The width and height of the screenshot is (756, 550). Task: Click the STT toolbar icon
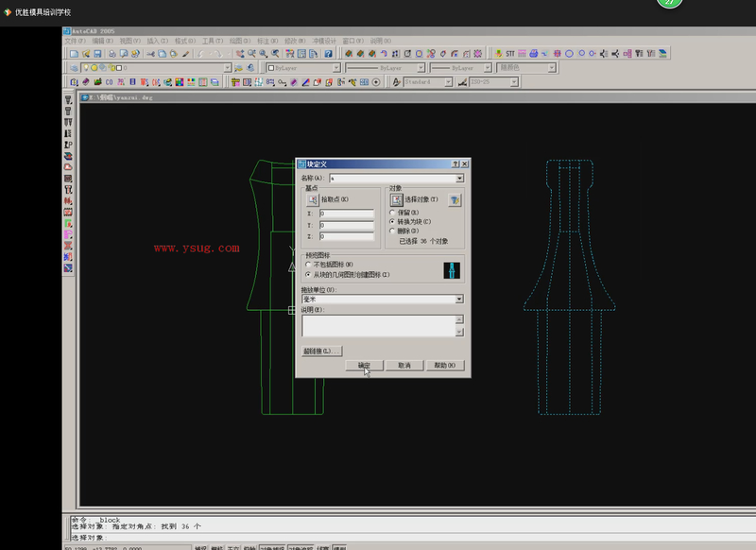pyautogui.click(x=509, y=54)
